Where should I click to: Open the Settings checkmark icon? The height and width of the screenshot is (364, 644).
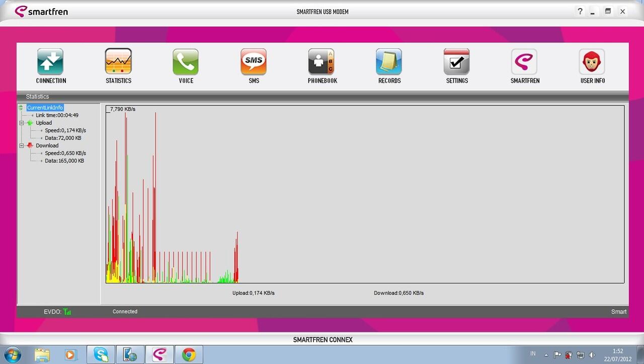pyautogui.click(x=457, y=61)
